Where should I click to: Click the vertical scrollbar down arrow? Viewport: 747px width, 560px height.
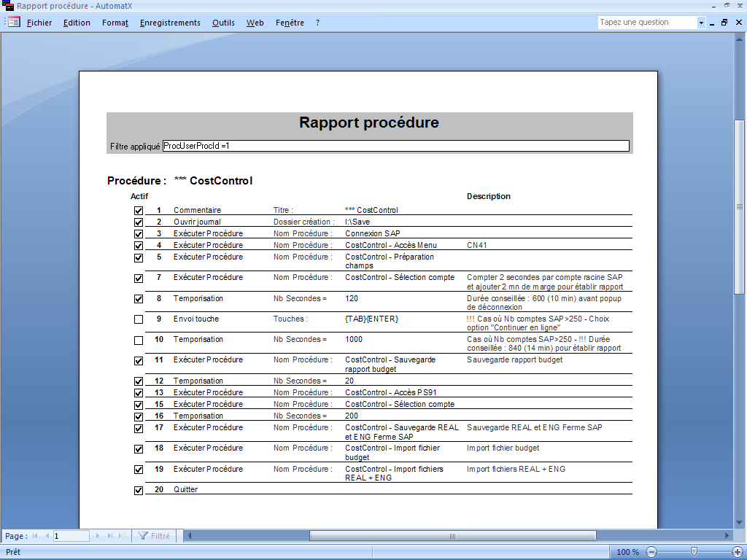pos(740,524)
